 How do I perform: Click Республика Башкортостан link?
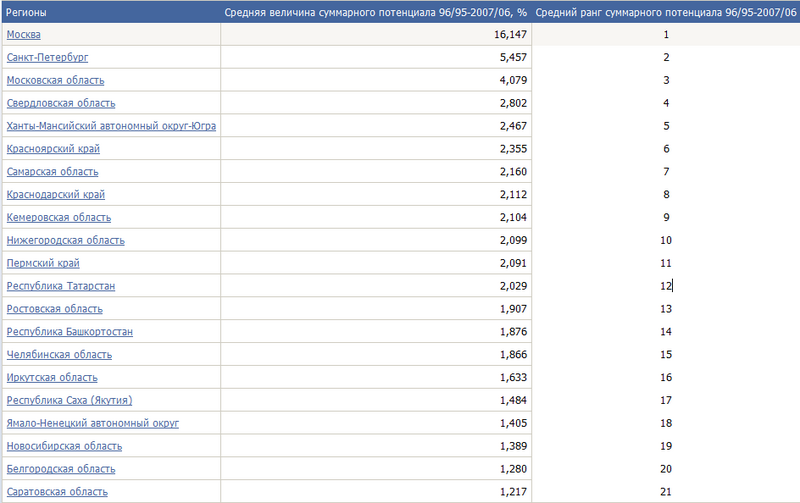pos(69,332)
